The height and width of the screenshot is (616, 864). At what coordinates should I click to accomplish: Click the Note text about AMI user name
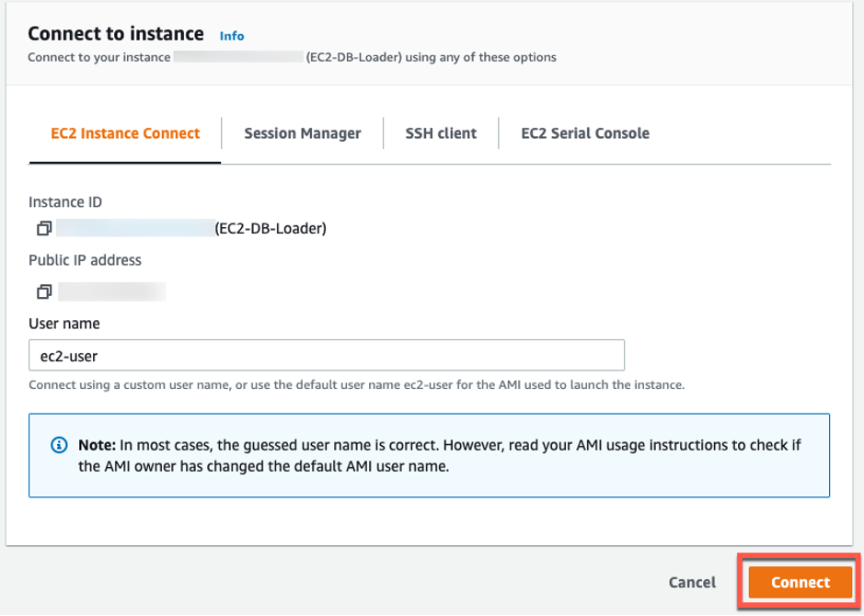440,455
